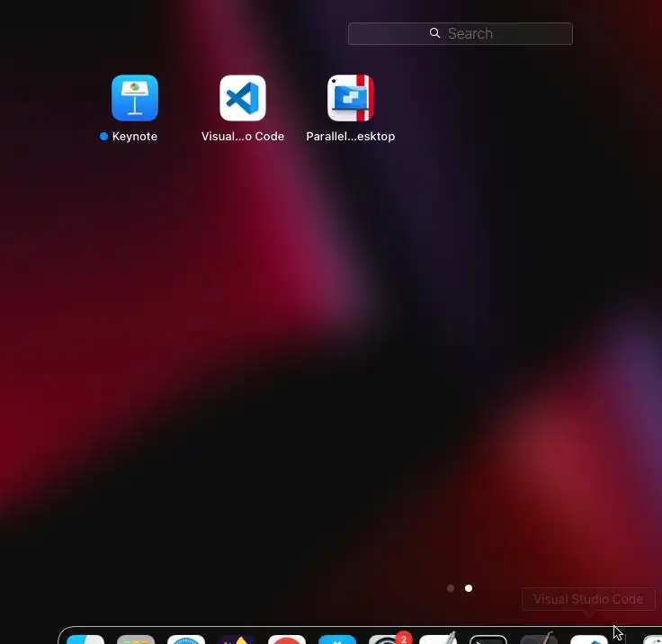Open System Preferences with badge 2 in the Dock
Viewport: 662px width, 644px height.
pos(388,639)
